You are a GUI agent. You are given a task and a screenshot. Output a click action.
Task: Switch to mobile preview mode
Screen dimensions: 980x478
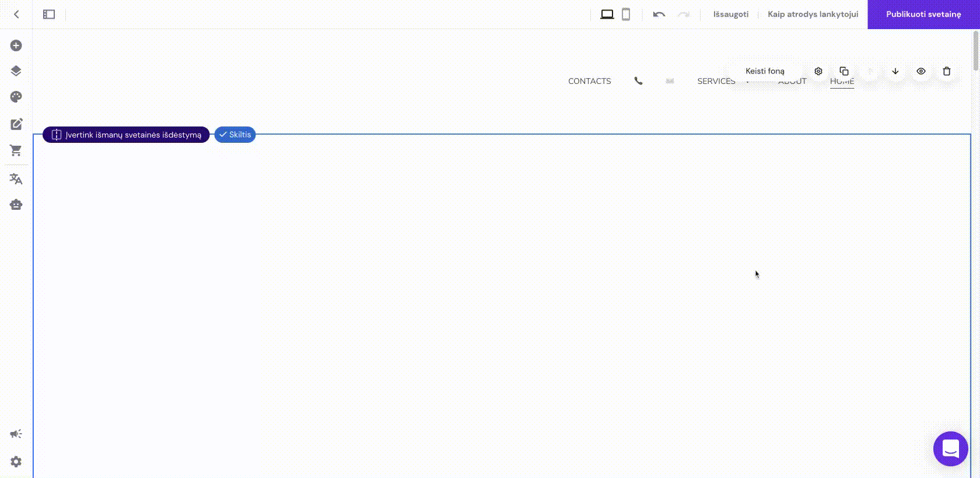coord(626,15)
